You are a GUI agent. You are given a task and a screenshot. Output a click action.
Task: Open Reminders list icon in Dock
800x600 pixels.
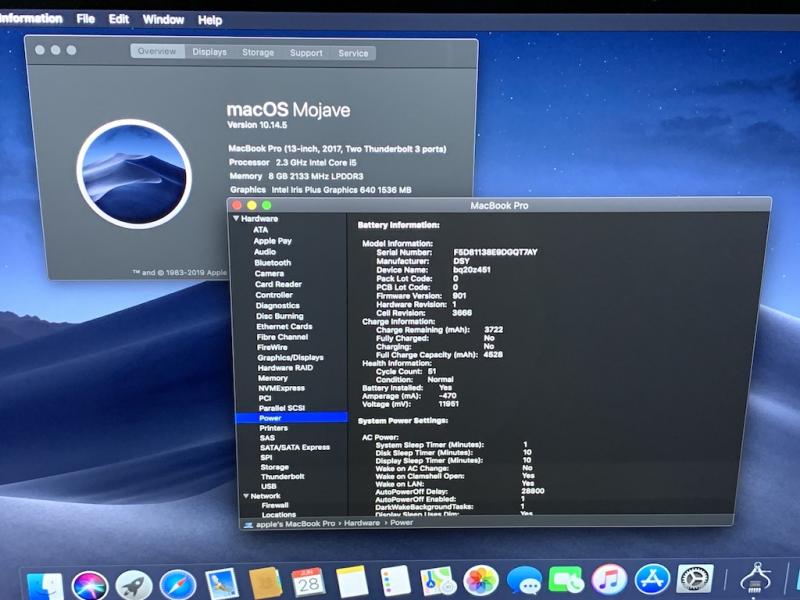click(395, 581)
